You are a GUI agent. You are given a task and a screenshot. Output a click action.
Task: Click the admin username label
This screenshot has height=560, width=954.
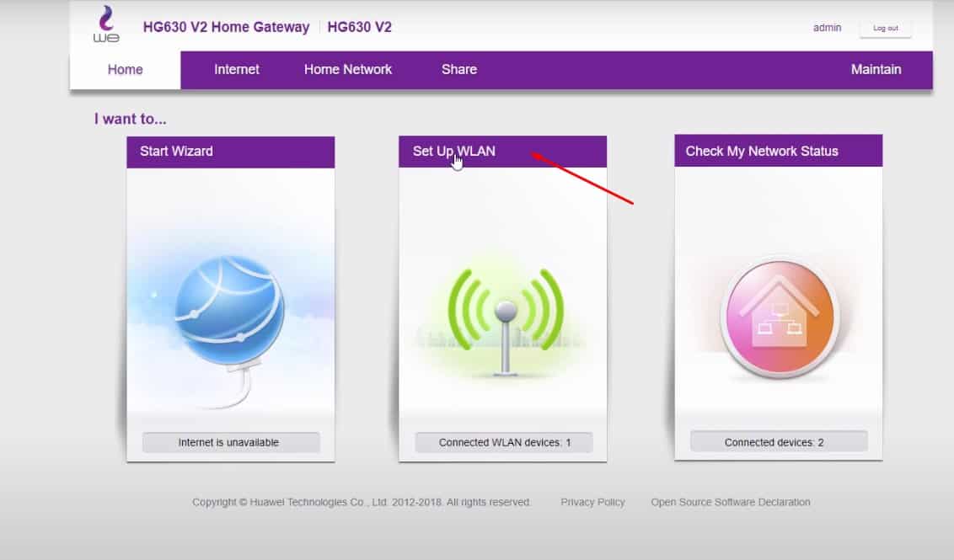coord(828,27)
